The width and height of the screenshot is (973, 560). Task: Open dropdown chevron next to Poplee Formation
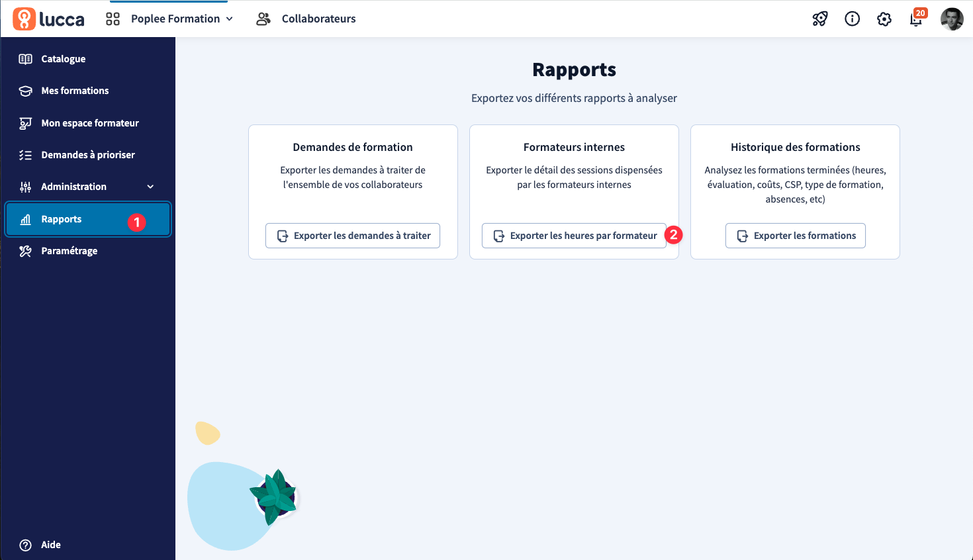coord(230,19)
